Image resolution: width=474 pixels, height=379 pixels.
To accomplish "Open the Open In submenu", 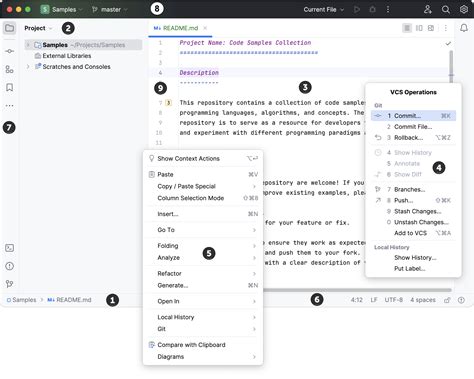I will 203,301.
